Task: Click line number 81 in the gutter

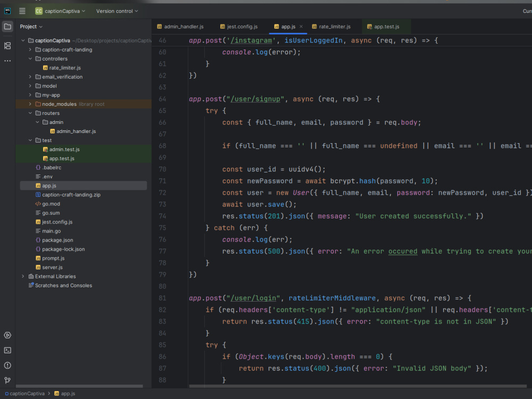Action: (x=162, y=298)
